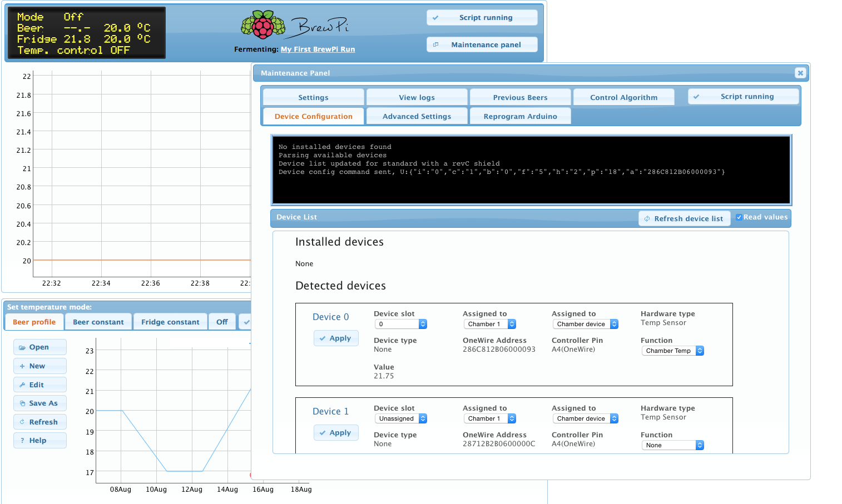Click the Device 1 heading
Image resolution: width=842 pixels, height=504 pixels.
click(x=330, y=411)
